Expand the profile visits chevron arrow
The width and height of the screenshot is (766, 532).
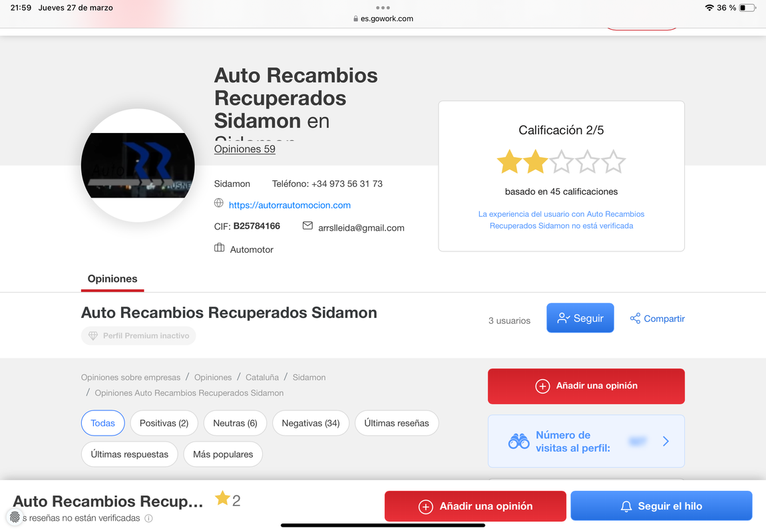point(666,441)
